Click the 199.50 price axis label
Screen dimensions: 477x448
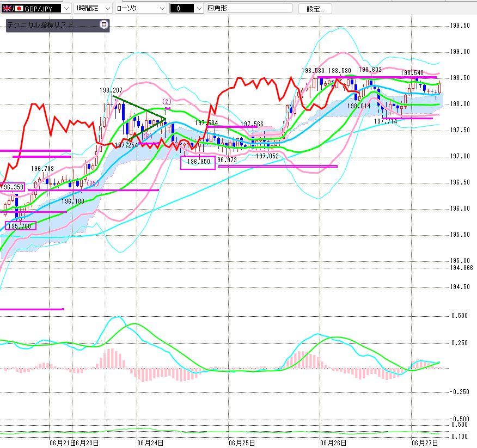click(460, 26)
